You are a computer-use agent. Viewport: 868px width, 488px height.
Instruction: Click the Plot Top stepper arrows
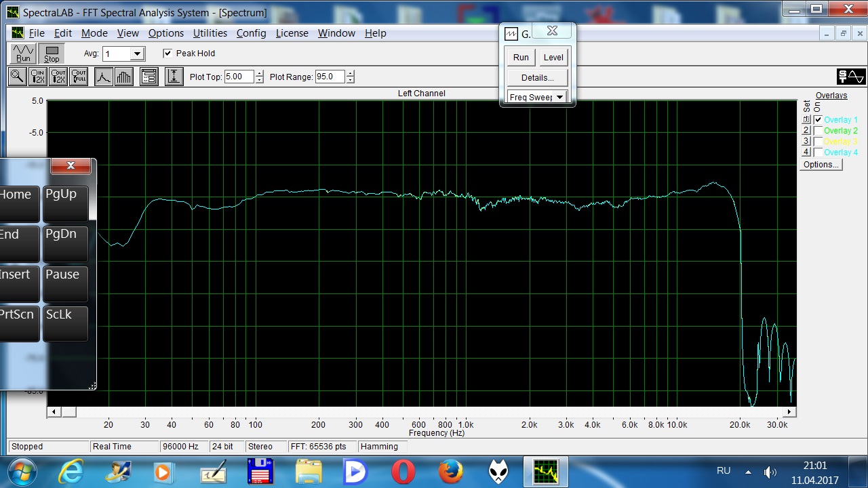[259, 77]
